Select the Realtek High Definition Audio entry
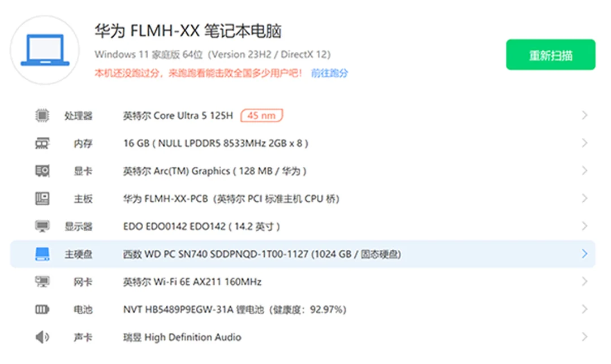Screen dimensions: 611x364 (182, 337)
